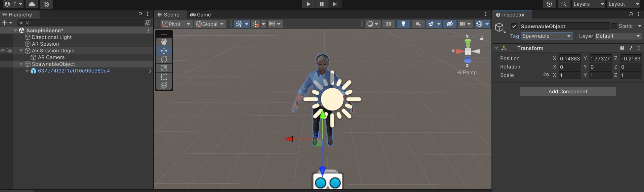The height and width of the screenshot is (192, 644).
Task: Click the Position X input field
Action: pyautogui.click(x=569, y=58)
